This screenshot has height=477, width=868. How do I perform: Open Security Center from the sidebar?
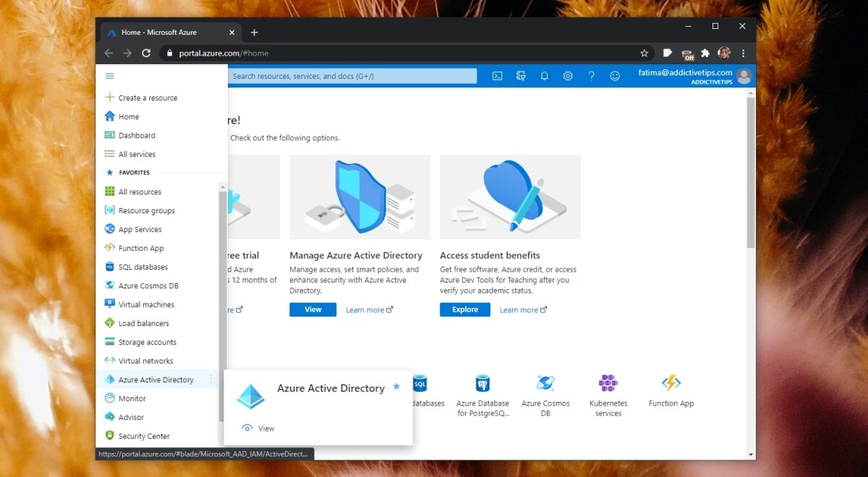(145, 436)
